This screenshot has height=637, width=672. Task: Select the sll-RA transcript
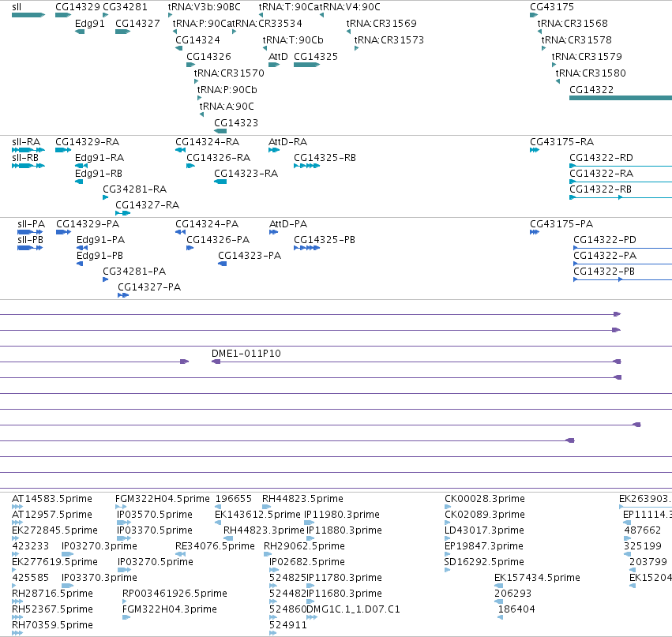[x=28, y=150]
